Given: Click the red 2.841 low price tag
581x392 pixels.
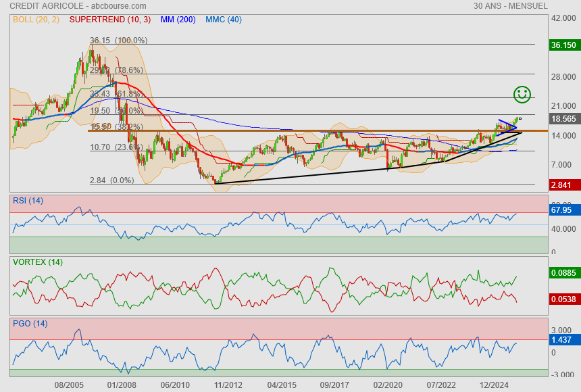Looking at the screenshot, I should (562, 185).
